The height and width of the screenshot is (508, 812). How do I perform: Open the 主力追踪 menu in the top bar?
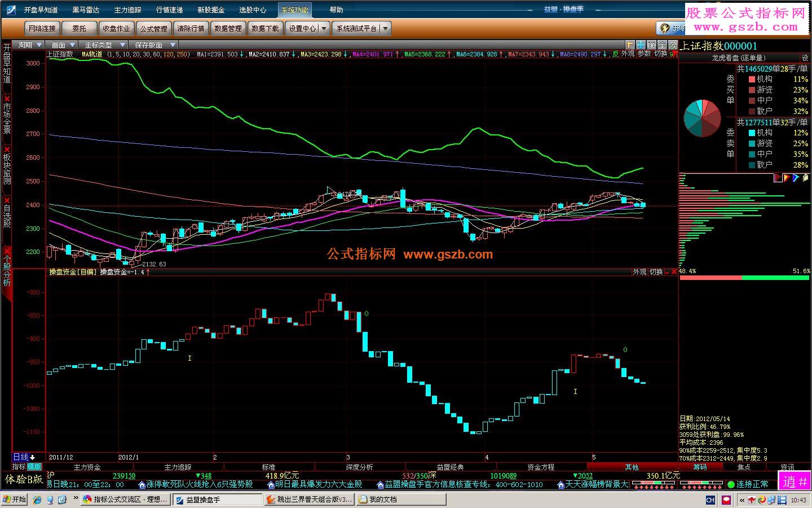click(127, 10)
